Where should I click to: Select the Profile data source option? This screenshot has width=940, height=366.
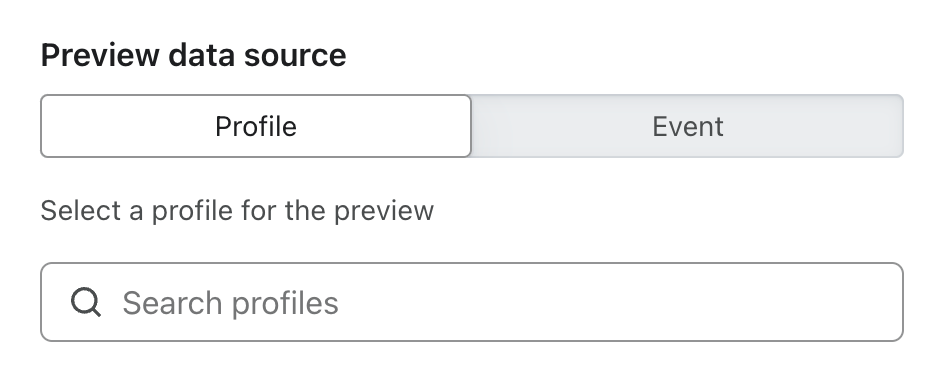(256, 126)
